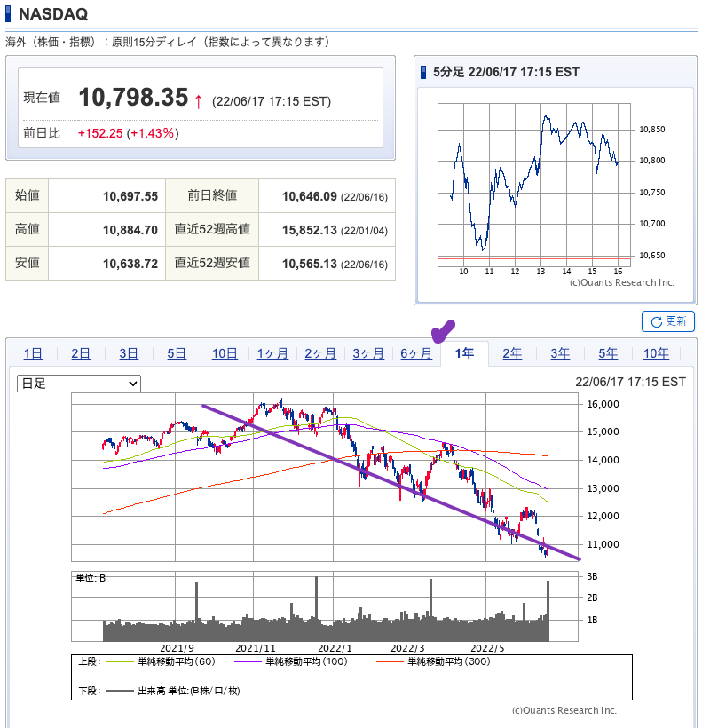
Task: Switch to the 10年 chart range
Action: point(656,353)
